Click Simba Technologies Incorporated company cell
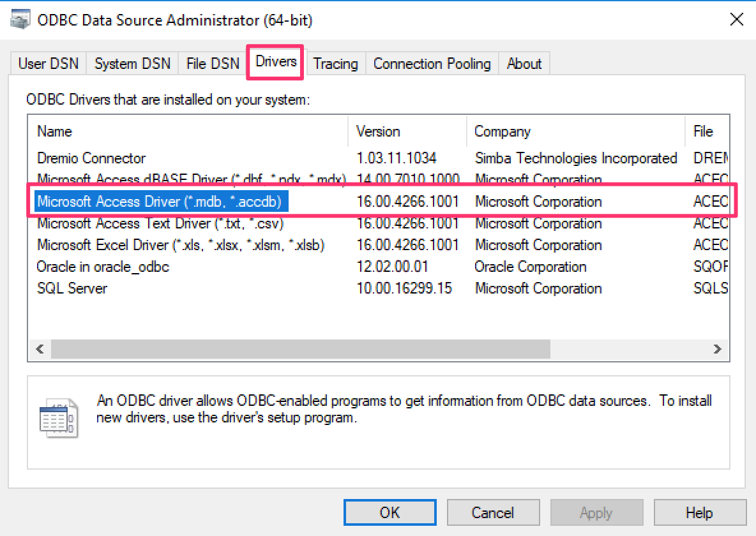This screenshot has width=756, height=536. tap(576, 158)
